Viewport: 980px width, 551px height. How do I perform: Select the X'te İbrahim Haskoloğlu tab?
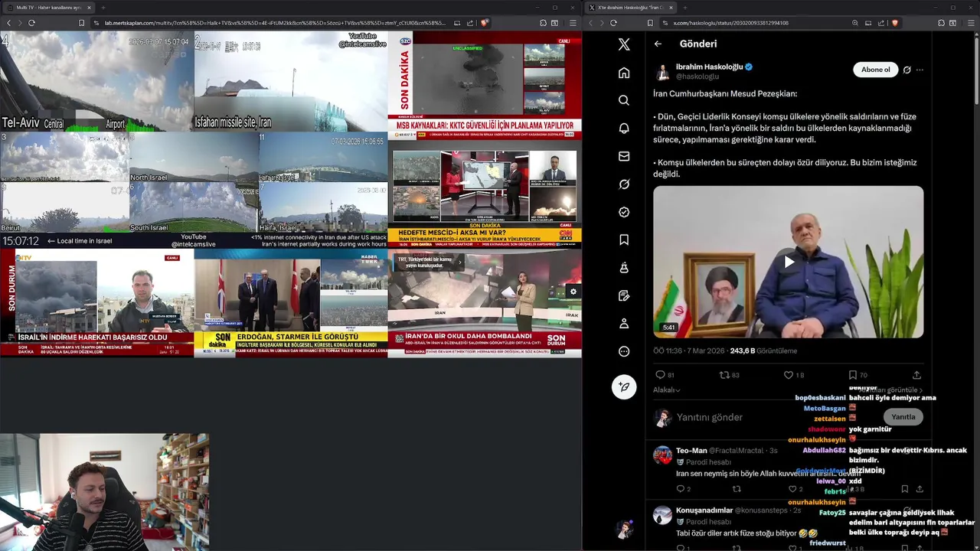tap(632, 8)
